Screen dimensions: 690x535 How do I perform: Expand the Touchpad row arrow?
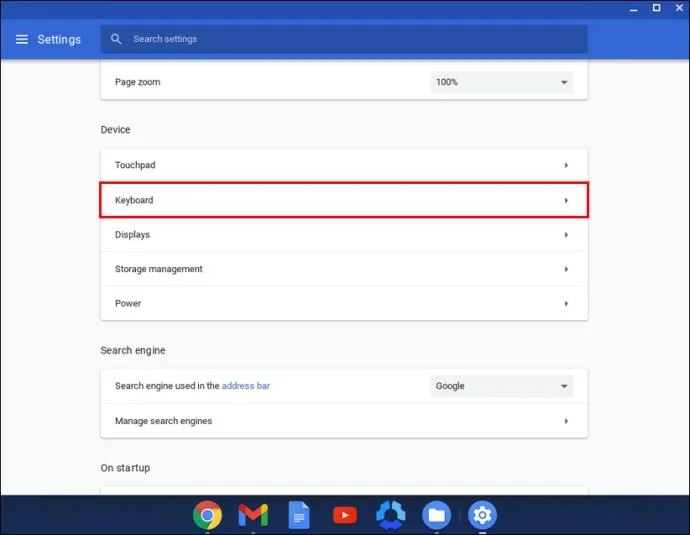[x=566, y=165]
